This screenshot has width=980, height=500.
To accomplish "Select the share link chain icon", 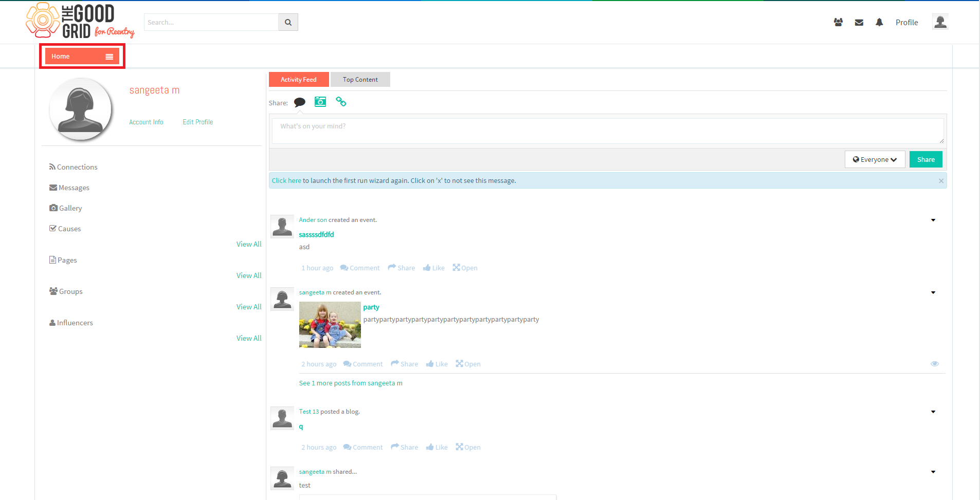I will pos(341,102).
